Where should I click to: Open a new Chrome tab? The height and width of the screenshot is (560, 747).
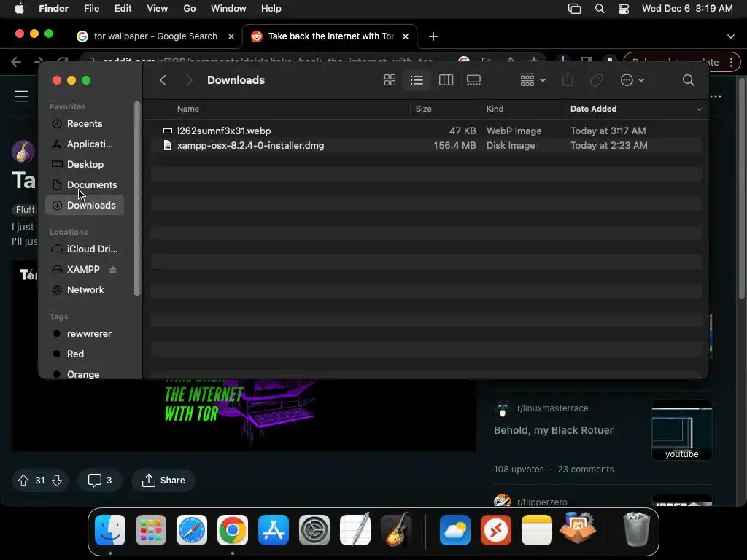tap(433, 36)
